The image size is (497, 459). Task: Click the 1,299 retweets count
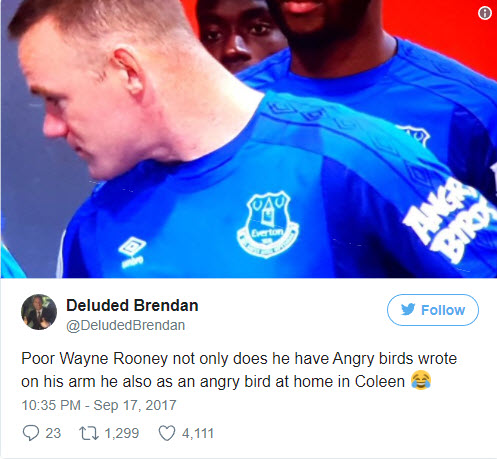click(122, 433)
